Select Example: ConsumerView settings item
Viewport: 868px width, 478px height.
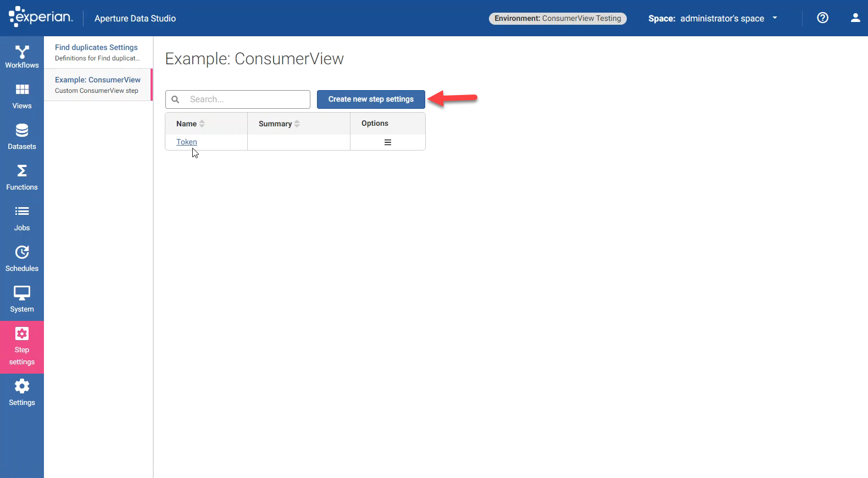point(98,85)
